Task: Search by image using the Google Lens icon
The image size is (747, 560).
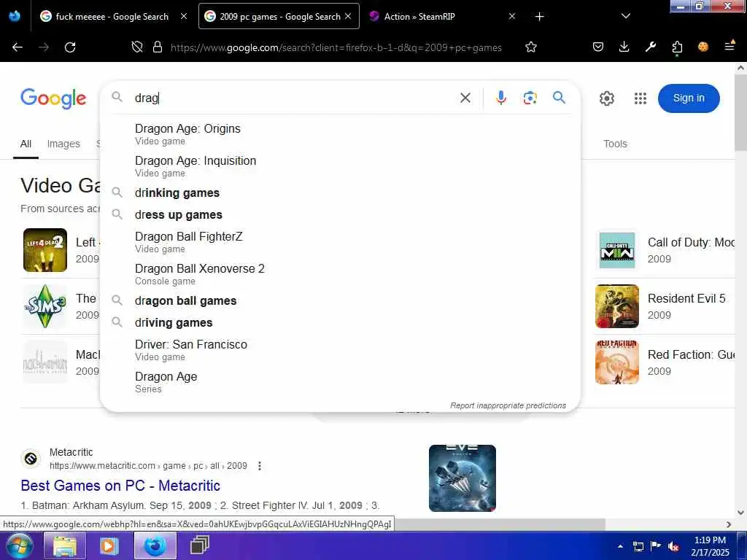Action: click(530, 98)
